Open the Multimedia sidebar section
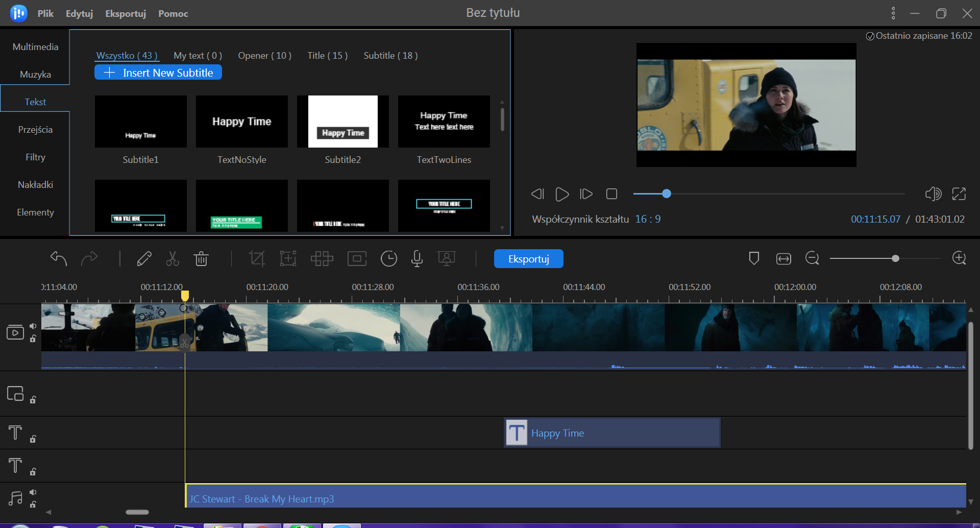 pos(35,47)
